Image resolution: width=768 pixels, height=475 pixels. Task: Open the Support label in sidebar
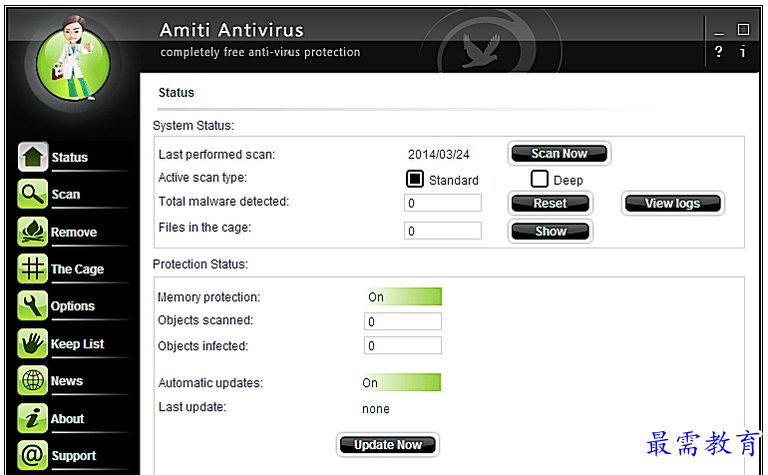coord(73,456)
